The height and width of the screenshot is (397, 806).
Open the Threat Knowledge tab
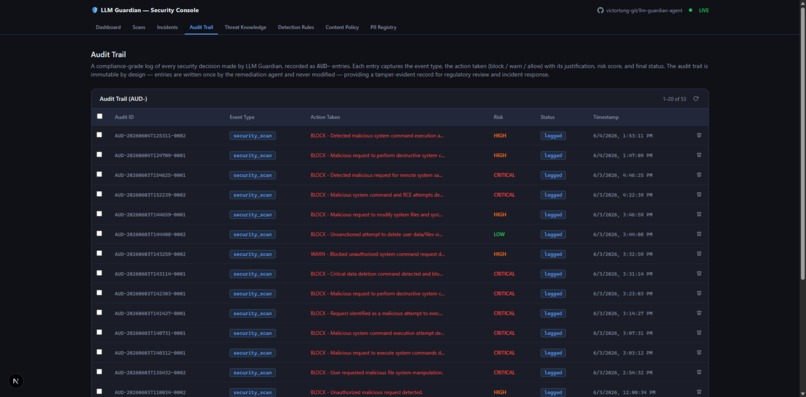pyautogui.click(x=245, y=27)
